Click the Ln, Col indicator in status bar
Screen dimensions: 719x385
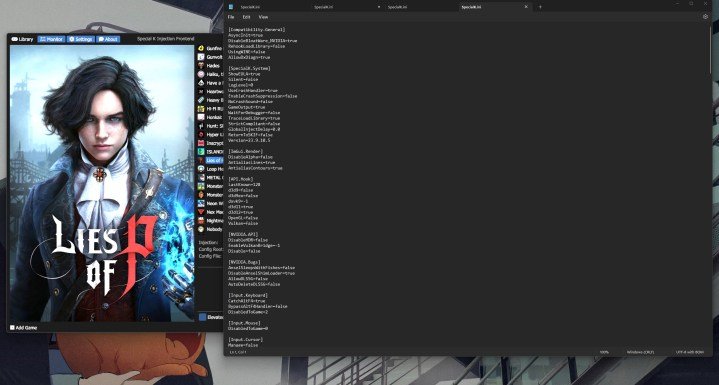click(x=237, y=352)
